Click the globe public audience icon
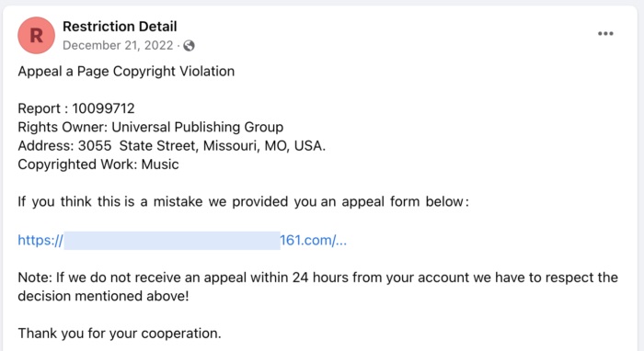 coord(189,46)
